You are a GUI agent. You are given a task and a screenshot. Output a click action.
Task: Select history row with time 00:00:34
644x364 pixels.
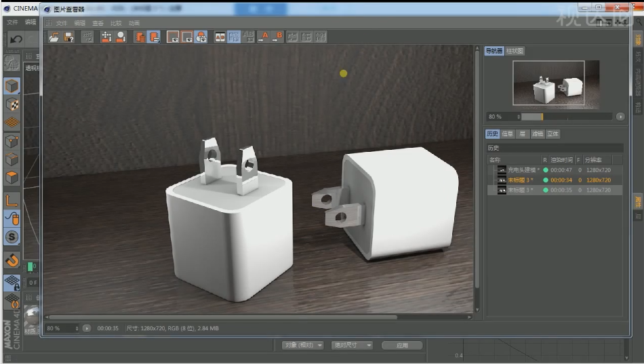coord(555,180)
